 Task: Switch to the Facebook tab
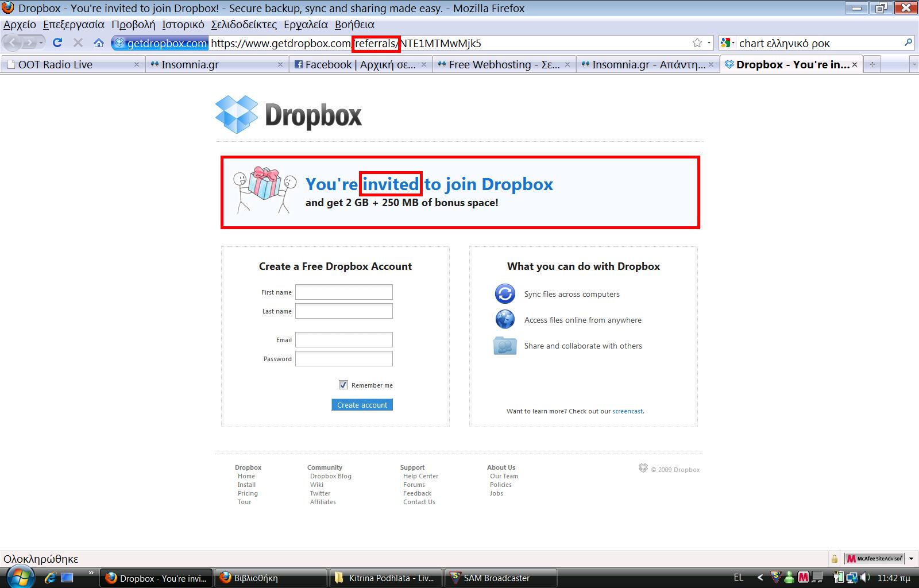(x=360, y=64)
